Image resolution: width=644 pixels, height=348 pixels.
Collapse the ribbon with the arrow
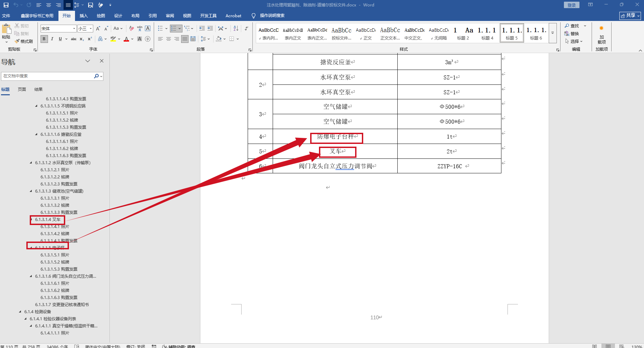click(640, 50)
